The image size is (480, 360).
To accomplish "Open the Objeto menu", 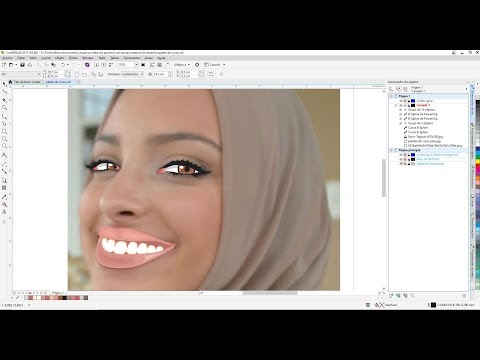I will [x=59, y=58].
